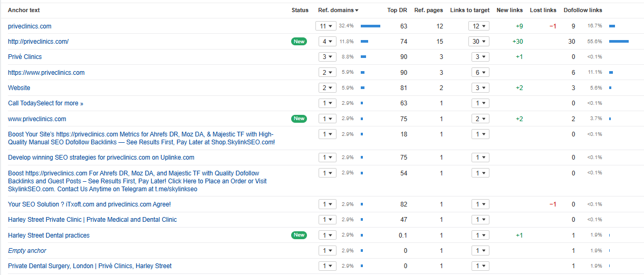Open the https://www.priveclinics.com anchor link
Screen dimensions: 644x275
tap(46, 73)
